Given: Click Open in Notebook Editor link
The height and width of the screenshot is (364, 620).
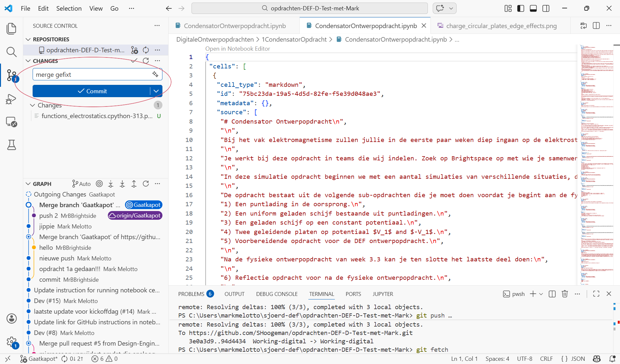Looking at the screenshot, I should 237,49.
